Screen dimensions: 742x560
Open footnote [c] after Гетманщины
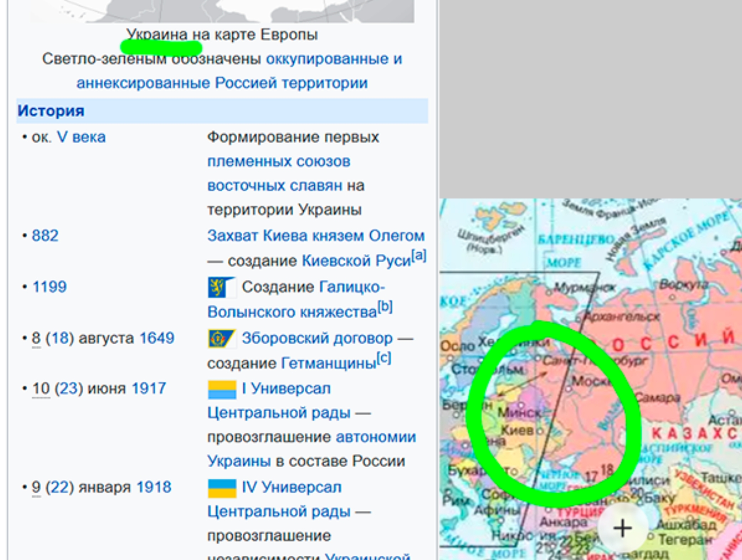pos(384,358)
